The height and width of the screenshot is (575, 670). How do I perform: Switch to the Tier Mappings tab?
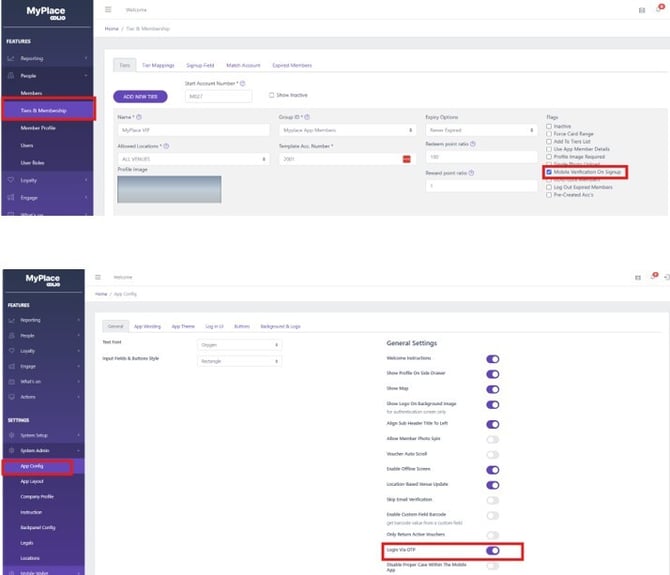tap(155, 65)
